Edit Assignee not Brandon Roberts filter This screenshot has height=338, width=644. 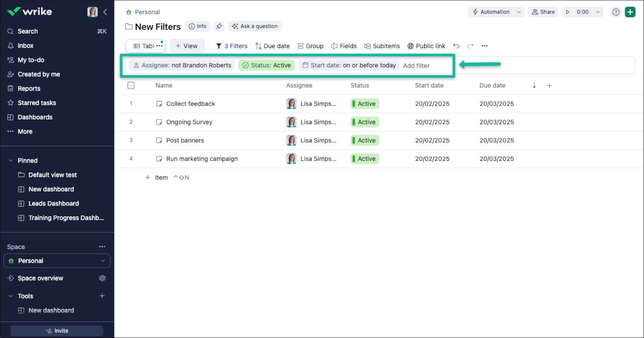pos(182,65)
